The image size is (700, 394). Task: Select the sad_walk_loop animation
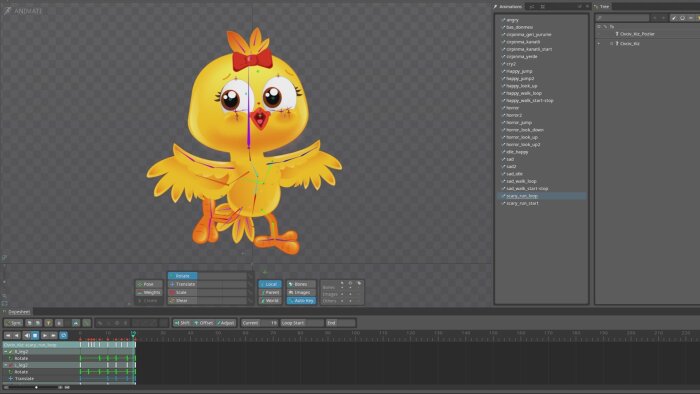tap(521, 182)
